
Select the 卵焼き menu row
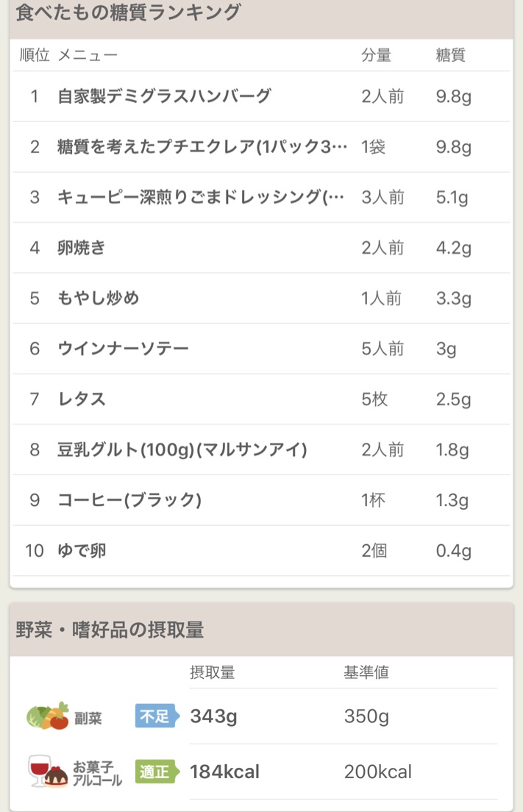(x=262, y=248)
